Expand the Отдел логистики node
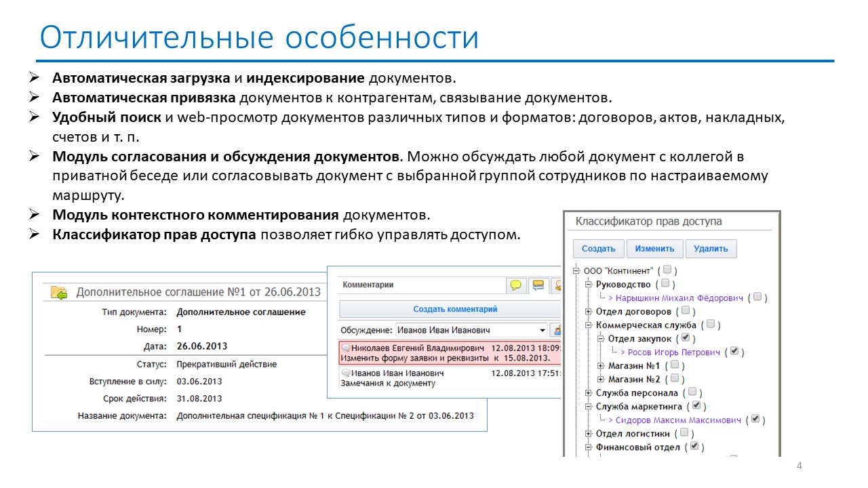Screen dimensions: 868x488 (589, 433)
